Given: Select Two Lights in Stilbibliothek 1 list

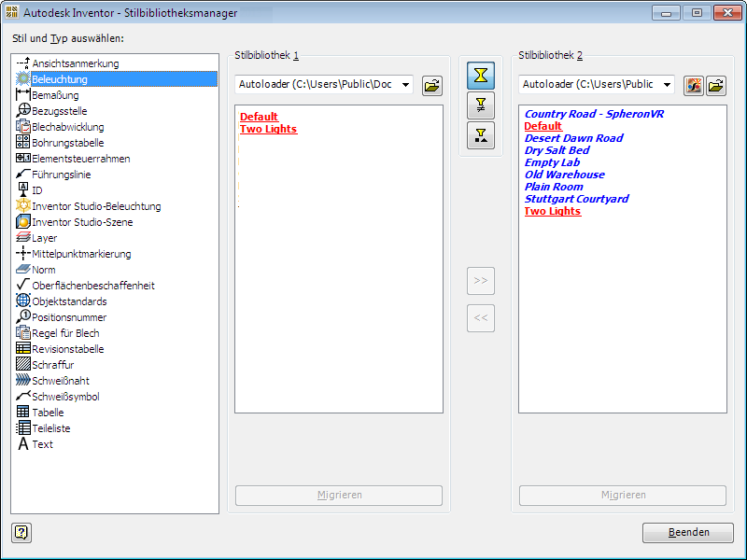Looking at the screenshot, I should click(268, 129).
